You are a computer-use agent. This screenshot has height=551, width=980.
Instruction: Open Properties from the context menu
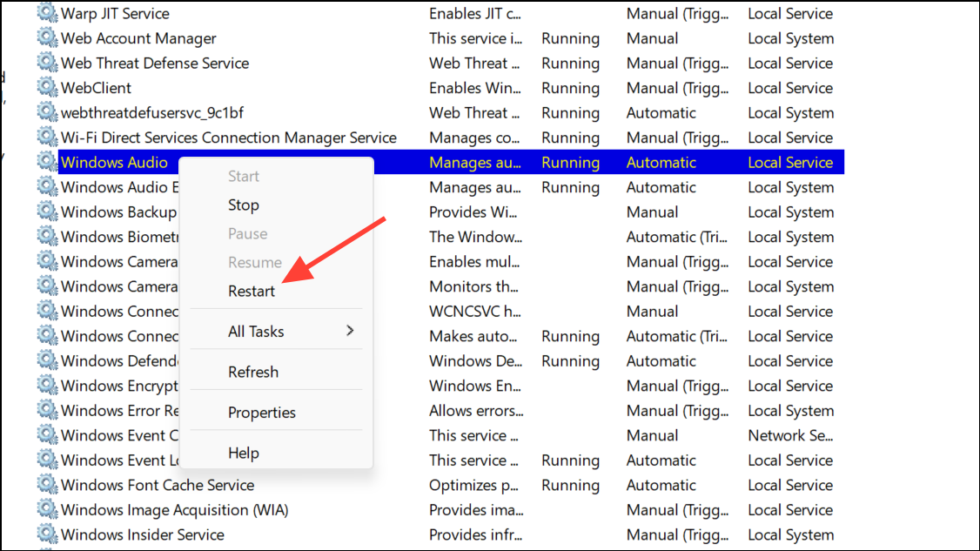pyautogui.click(x=262, y=413)
